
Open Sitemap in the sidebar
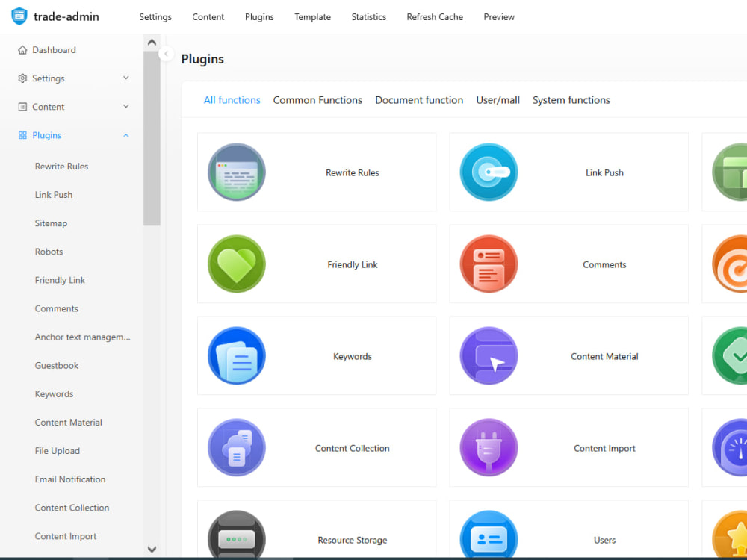click(x=51, y=223)
